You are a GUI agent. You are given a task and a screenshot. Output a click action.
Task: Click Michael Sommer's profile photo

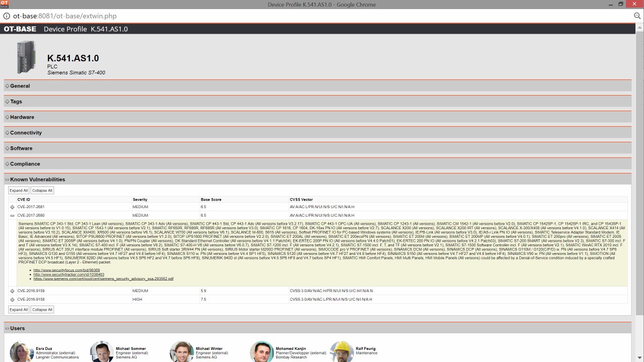(102, 352)
